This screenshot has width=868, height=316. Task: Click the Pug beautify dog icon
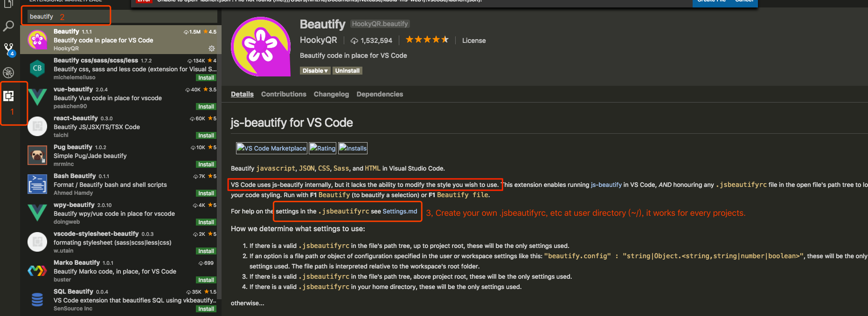pos(37,155)
